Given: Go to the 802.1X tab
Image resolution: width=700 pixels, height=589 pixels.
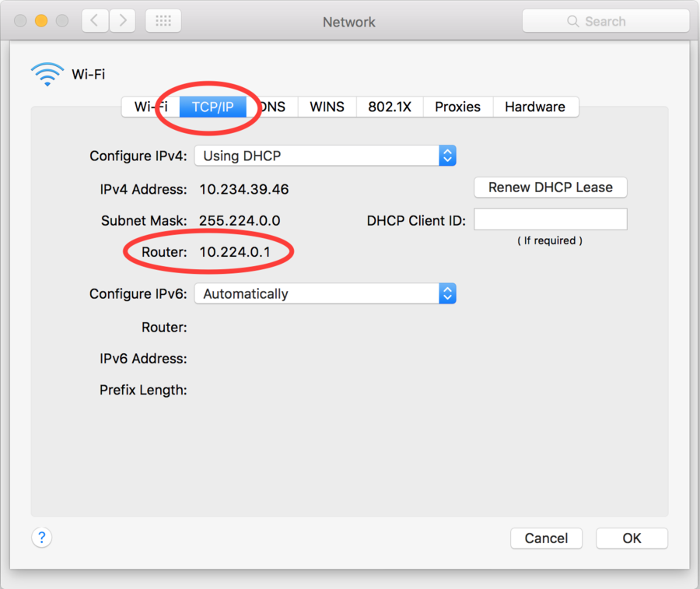Looking at the screenshot, I should (x=390, y=107).
